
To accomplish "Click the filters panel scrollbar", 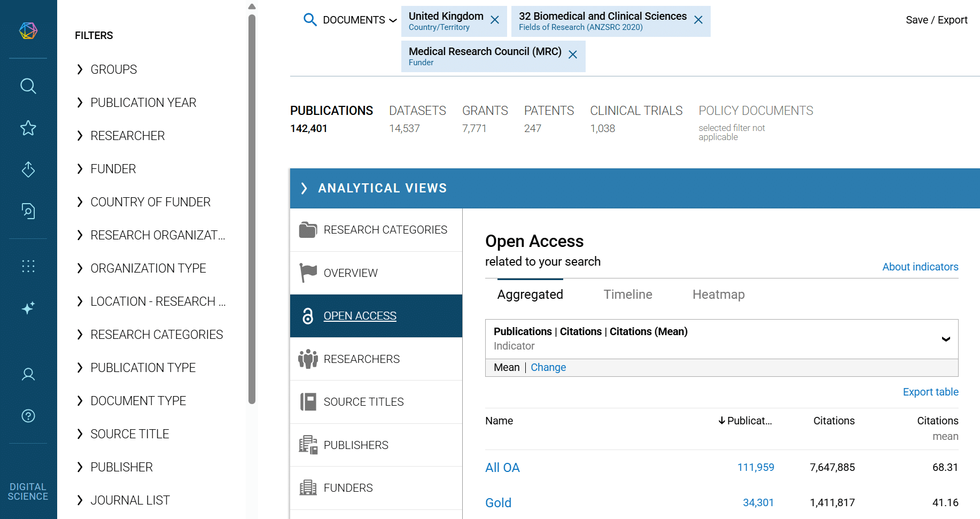I will click(x=252, y=208).
